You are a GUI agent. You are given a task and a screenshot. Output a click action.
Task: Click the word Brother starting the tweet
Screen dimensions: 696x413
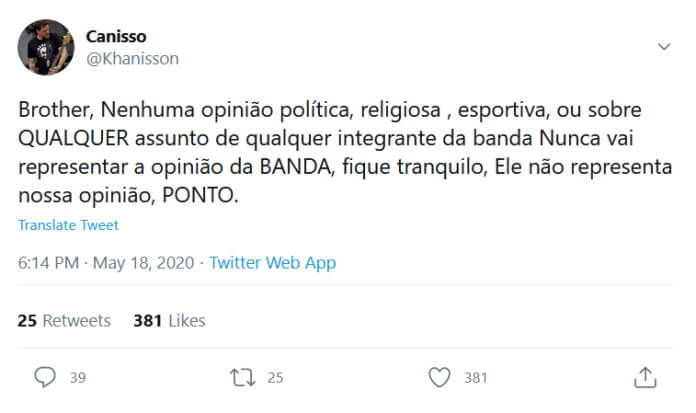click(51, 108)
